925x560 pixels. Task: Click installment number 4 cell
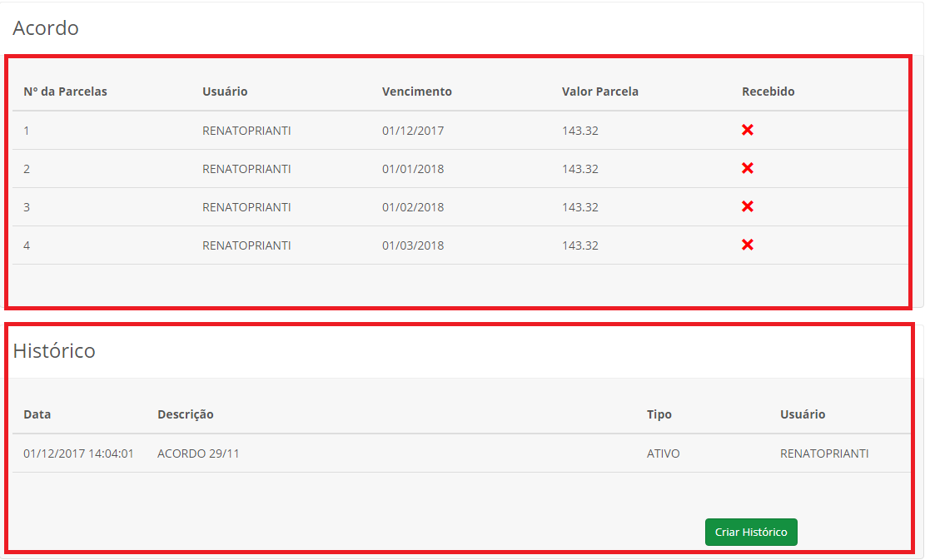pos(27,245)
